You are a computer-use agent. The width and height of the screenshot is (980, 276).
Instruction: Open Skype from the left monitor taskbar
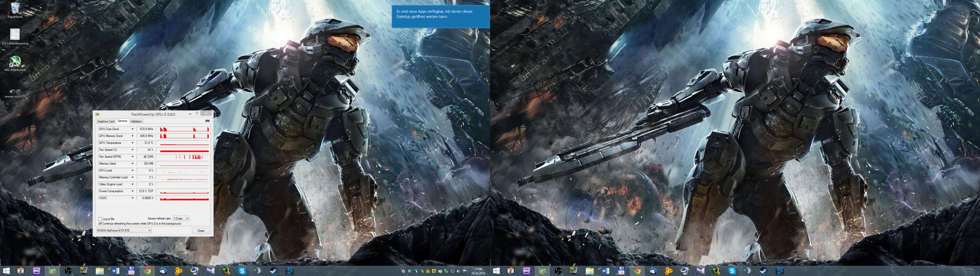pos(242,271)
